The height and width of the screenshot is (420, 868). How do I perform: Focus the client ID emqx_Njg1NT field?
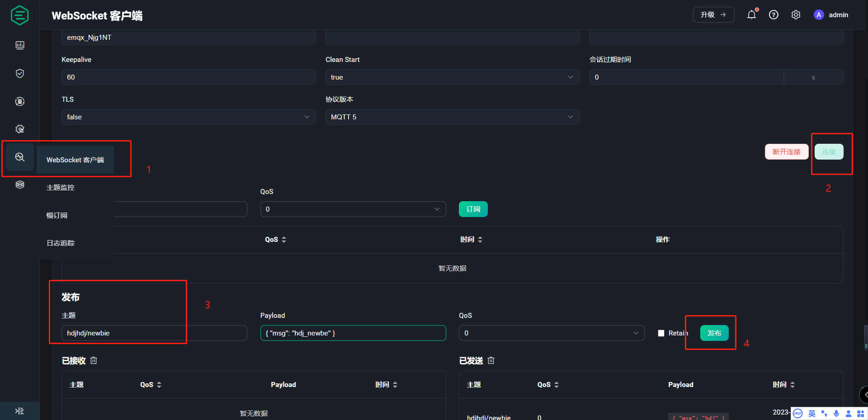(188, 38)
